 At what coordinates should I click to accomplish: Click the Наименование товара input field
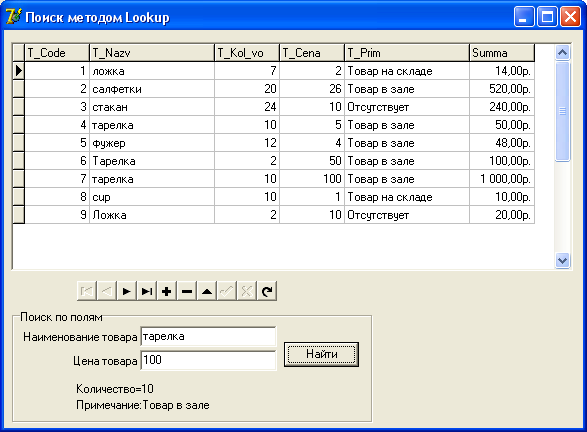click(x=209, y=337)
